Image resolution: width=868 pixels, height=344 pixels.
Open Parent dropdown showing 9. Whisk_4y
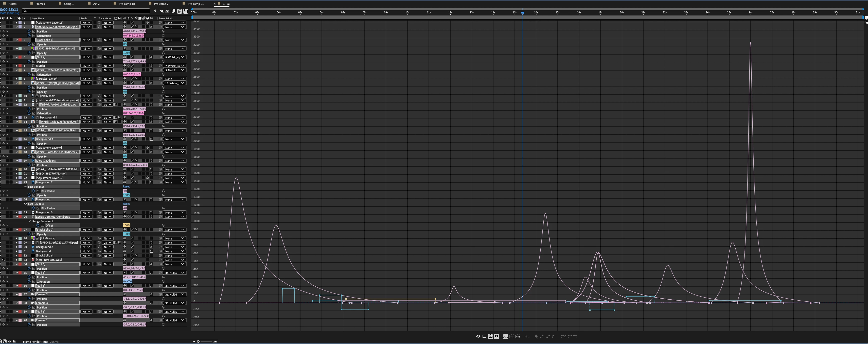coord(174,57)
